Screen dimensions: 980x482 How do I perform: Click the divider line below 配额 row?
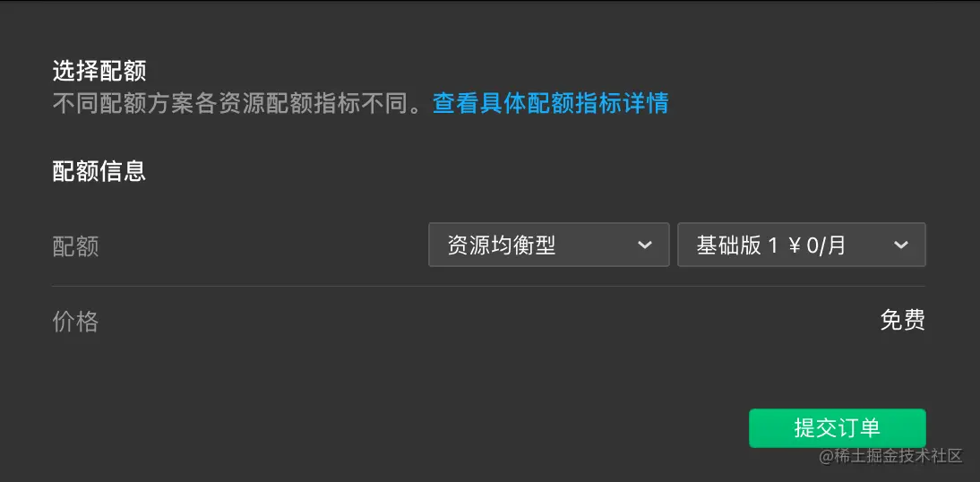pyautogui.click(x=489, y=287)
